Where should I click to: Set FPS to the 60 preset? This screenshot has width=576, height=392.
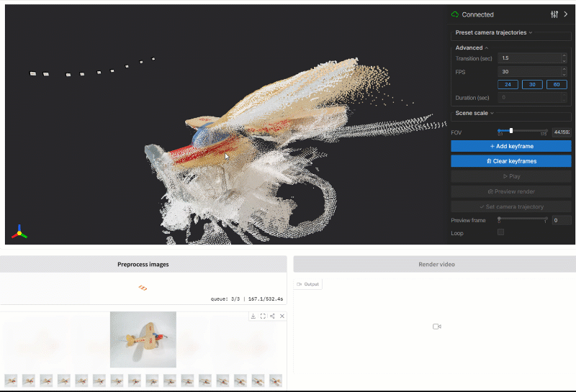557,84
